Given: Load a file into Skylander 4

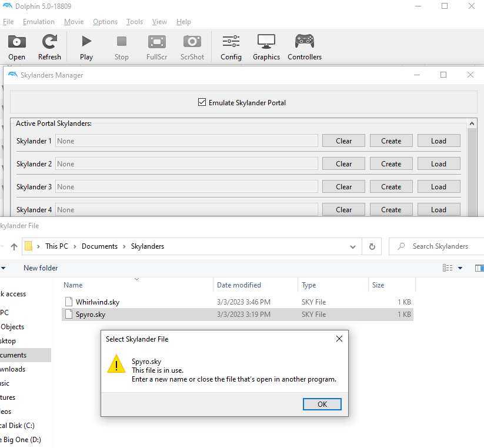Looking at the screenshot, I should [439, 209].
